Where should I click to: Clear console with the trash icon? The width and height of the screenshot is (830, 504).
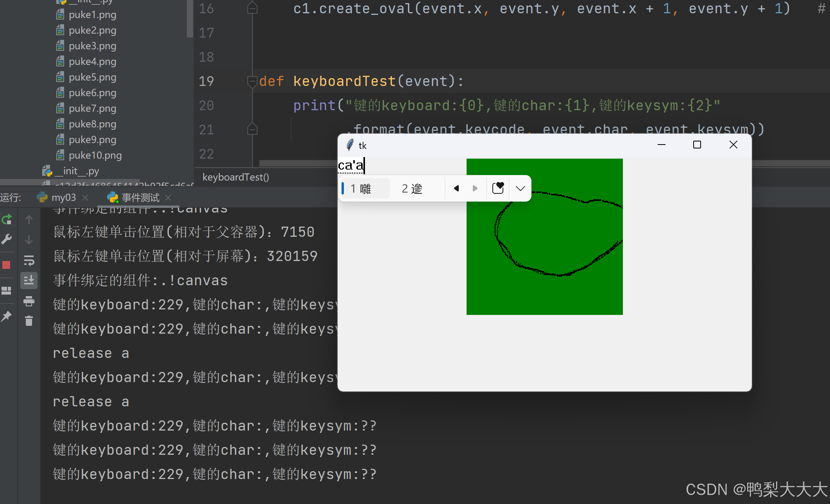tap(29, 321)
